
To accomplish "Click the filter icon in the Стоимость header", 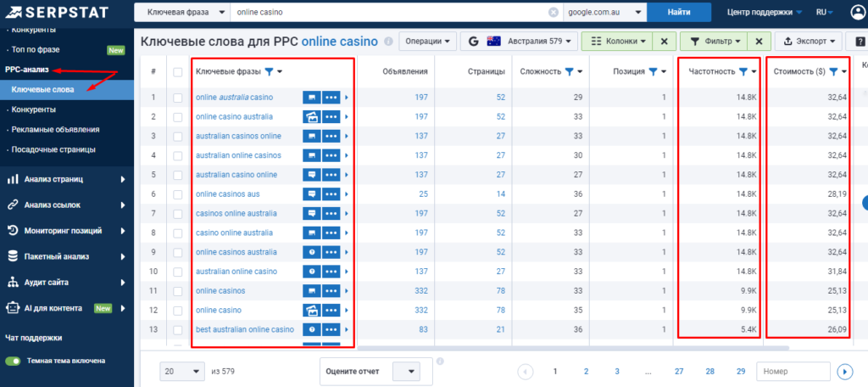I will [x=834, y=71].
